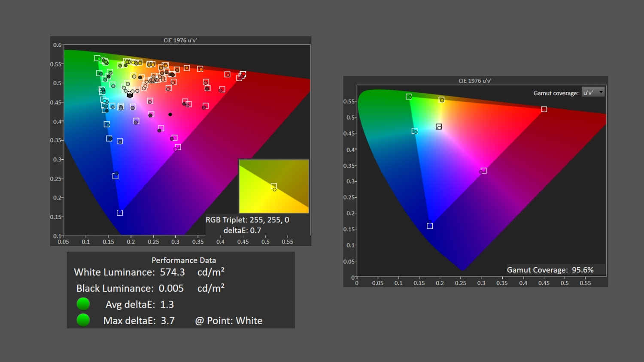
Task: Click the RGB Triplet 255, 255, 0 label
Action: click(x=247, y=220)
